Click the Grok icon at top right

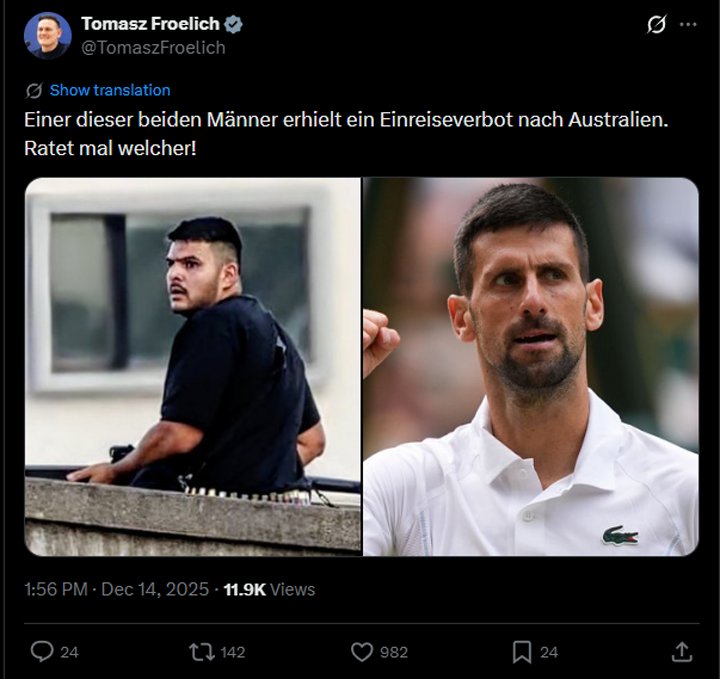click(x=657, y=24)
